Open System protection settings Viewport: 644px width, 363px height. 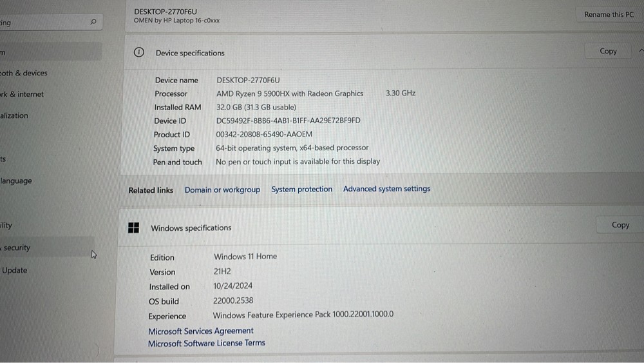(x=301, y=189)
